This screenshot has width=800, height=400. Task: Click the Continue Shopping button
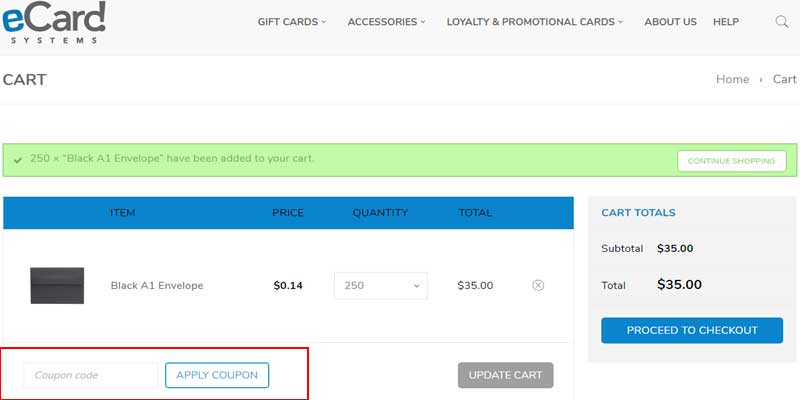[731, 161]
